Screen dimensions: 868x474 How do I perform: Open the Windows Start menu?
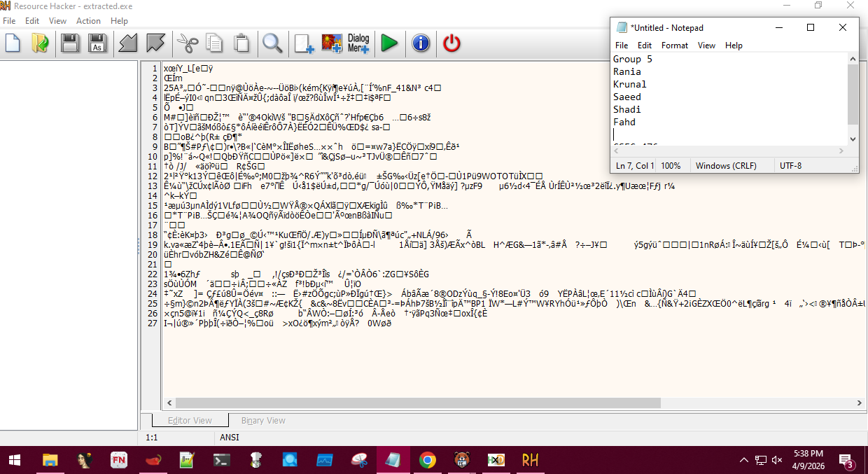(15, 460)
